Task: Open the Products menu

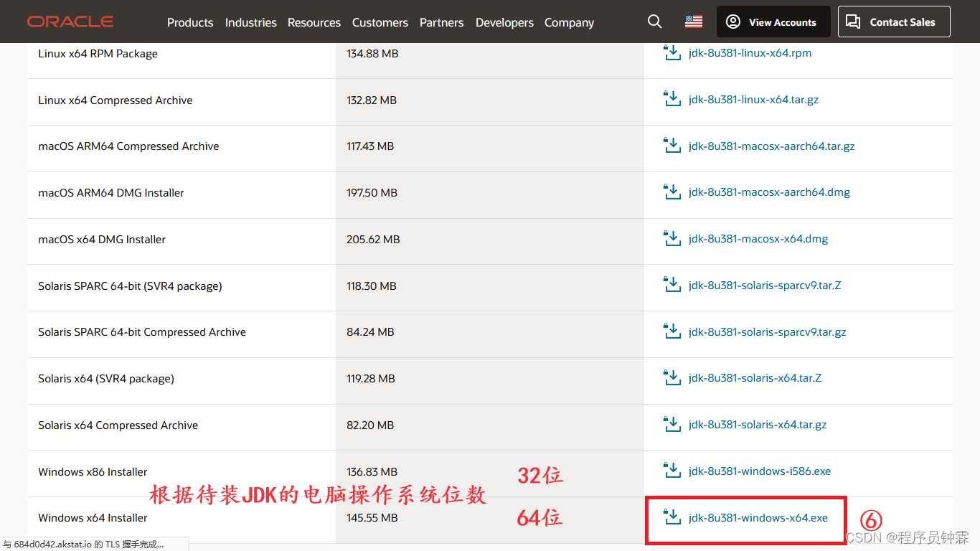Action: pos(190,22)
